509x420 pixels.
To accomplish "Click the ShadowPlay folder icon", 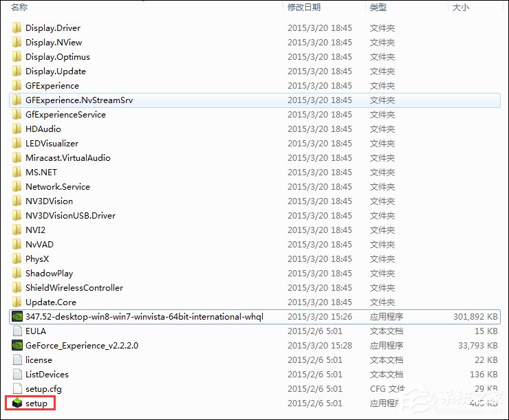I will pos(17,273).
